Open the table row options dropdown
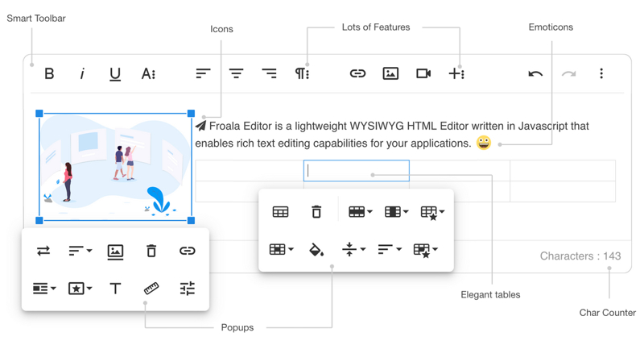 pos(360,212)
